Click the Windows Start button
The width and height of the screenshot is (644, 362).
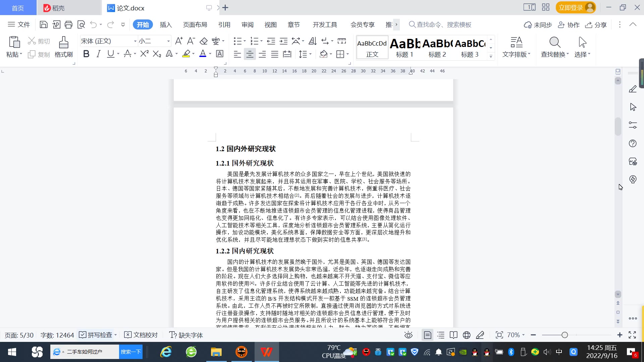[x=12, y=352]
